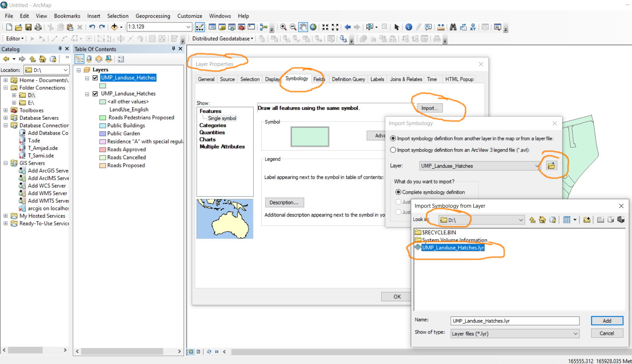This screenshot has width=632, height=364.
Task: Click the Identify tool
Action: 408,27
